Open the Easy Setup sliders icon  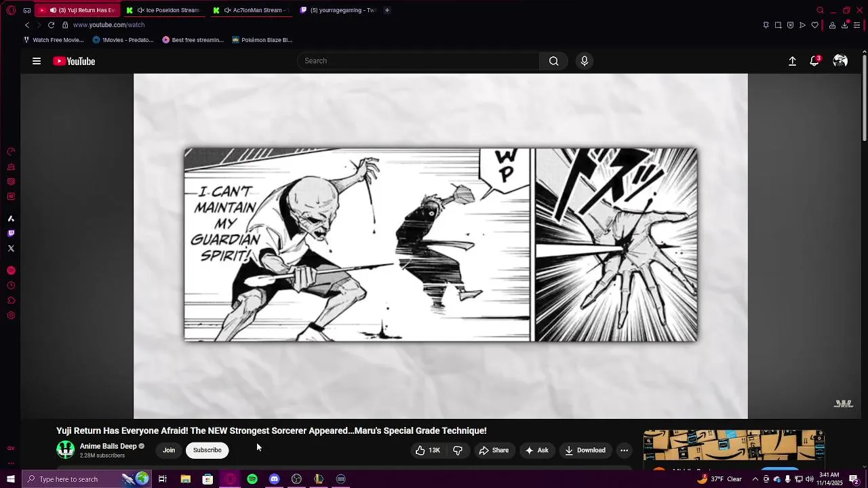pos(857,25)
